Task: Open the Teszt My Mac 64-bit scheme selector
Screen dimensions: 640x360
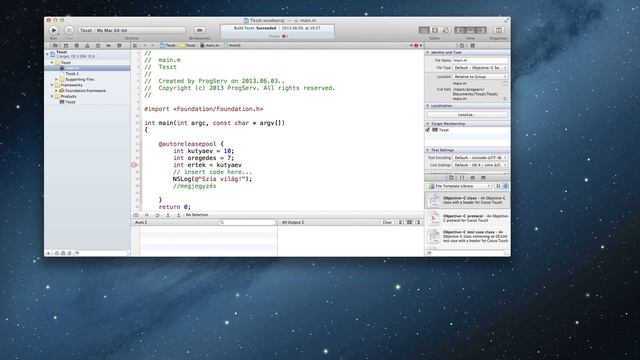Action: (x=132, y=30)
